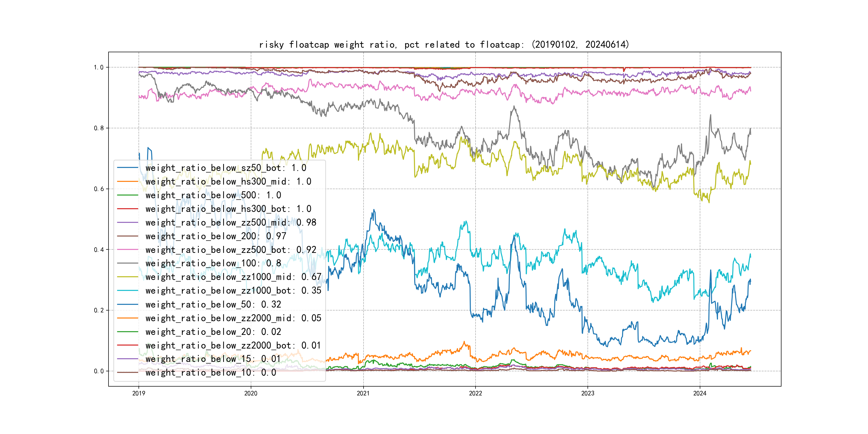Click legend entry weight_ratio_below_zz2000_bot
The image size is (868, 434).
tap(233, 345)
